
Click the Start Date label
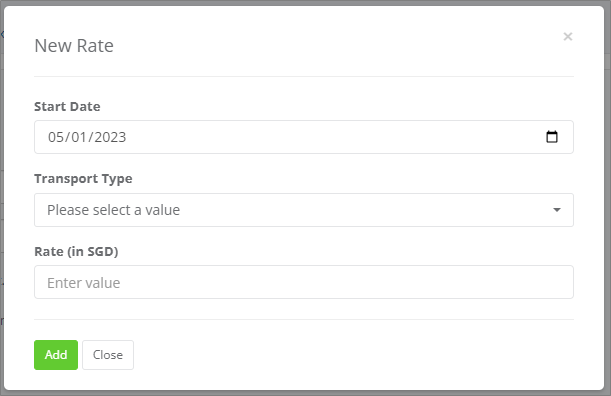[67, 106]
